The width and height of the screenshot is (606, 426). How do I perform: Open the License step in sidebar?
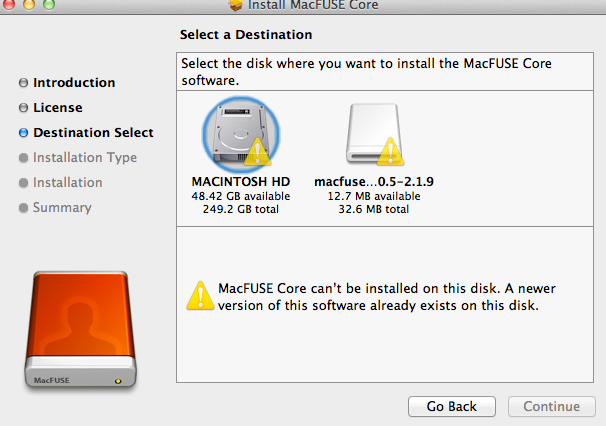(x=57, y=108)
